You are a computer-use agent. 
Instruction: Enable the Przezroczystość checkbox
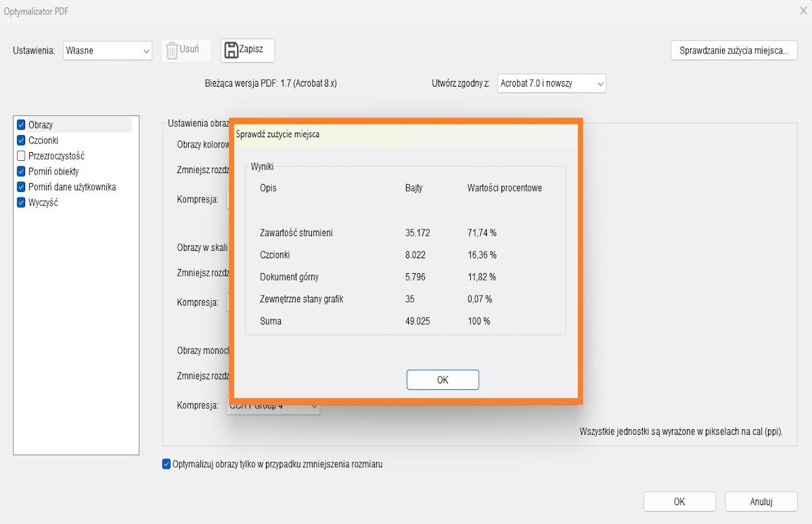coord(21,156)
